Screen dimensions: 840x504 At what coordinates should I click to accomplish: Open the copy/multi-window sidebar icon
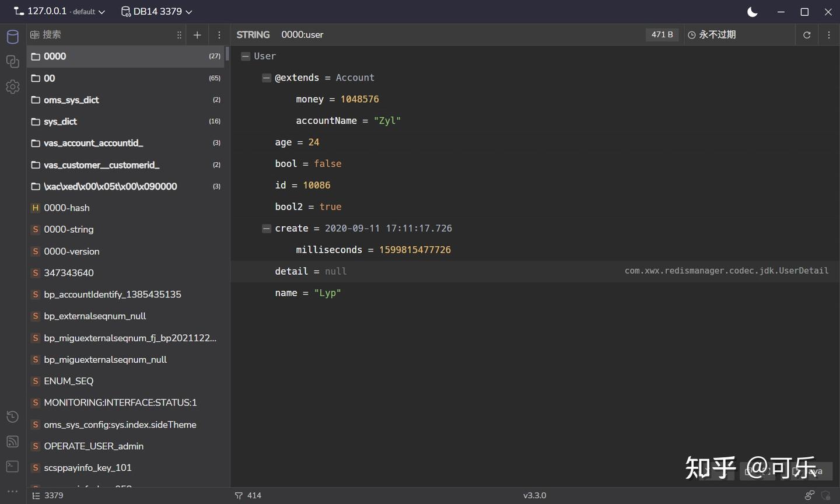point(12,61)
